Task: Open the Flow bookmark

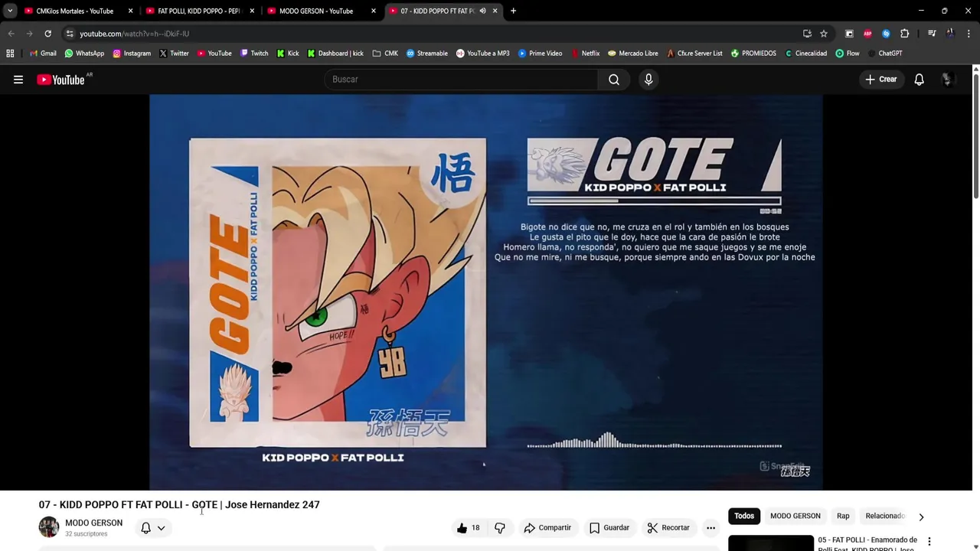Action: (x=848, y=54)
